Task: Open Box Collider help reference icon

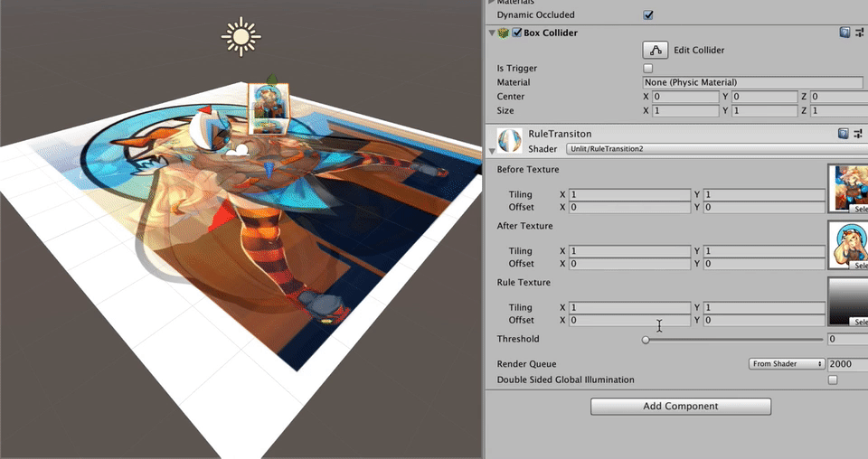Action: pyautogui.click(x=844, y=33)
